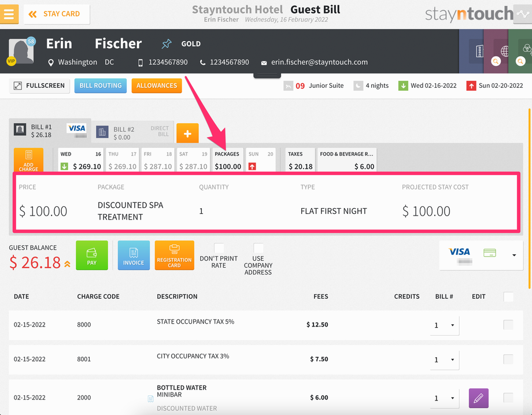This screenshot has width=532, height=415.
Task: Click the Registration Card button
Action: click(175, 255)
